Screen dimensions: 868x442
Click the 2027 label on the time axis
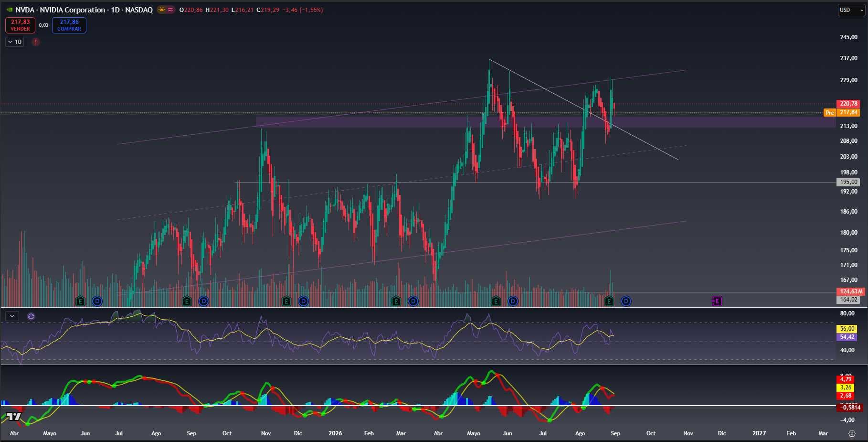click(x=759, y=433)
